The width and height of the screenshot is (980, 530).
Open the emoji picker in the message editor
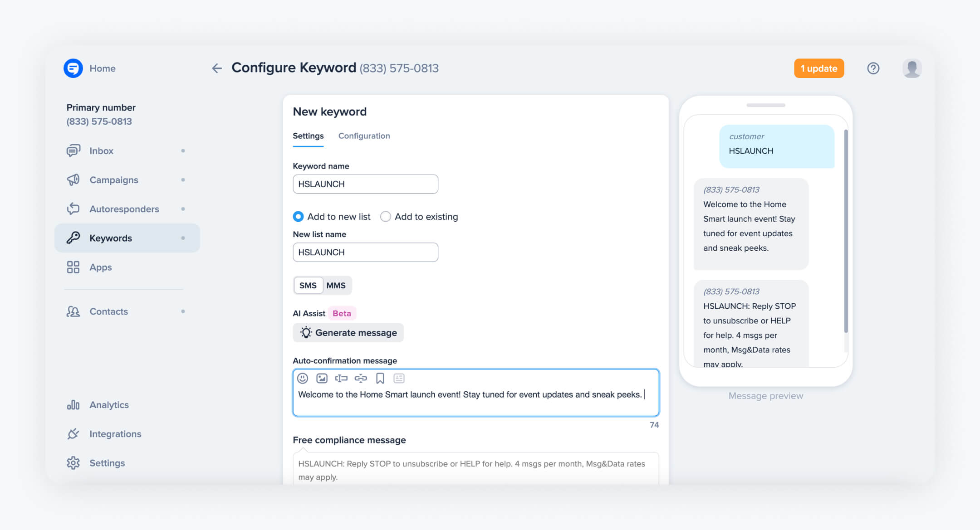(x=302, y=378)
